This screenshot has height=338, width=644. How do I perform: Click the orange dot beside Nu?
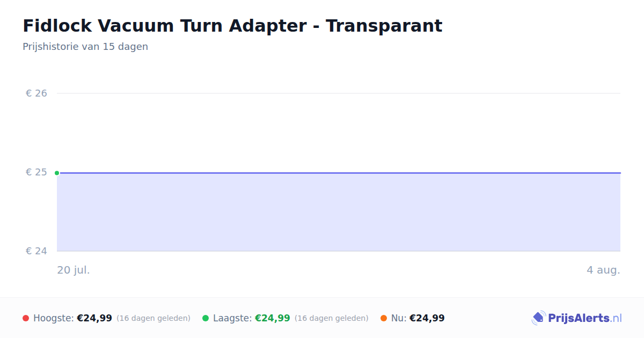tap(384, 318)
